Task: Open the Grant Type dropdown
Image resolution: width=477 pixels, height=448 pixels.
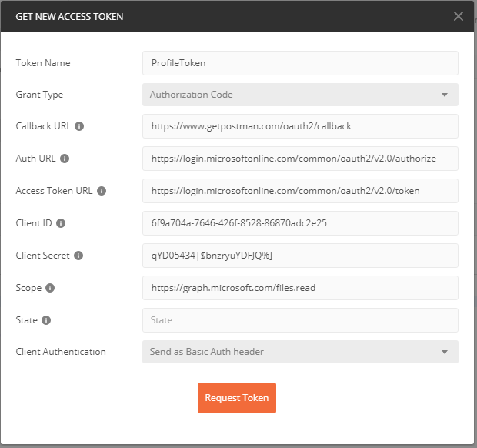Action: click(300, 95)
